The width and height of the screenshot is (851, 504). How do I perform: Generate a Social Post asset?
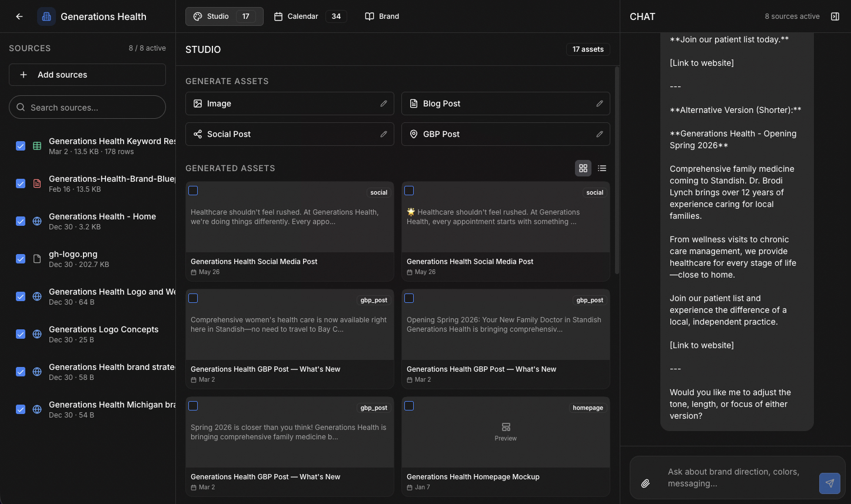pos(290,134)
